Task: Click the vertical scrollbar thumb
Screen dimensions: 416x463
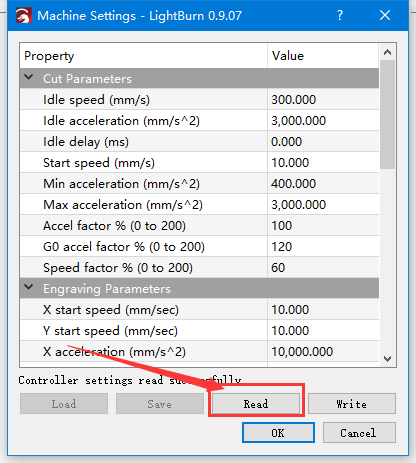Action: pyautogui.click(x=387, y=114)
